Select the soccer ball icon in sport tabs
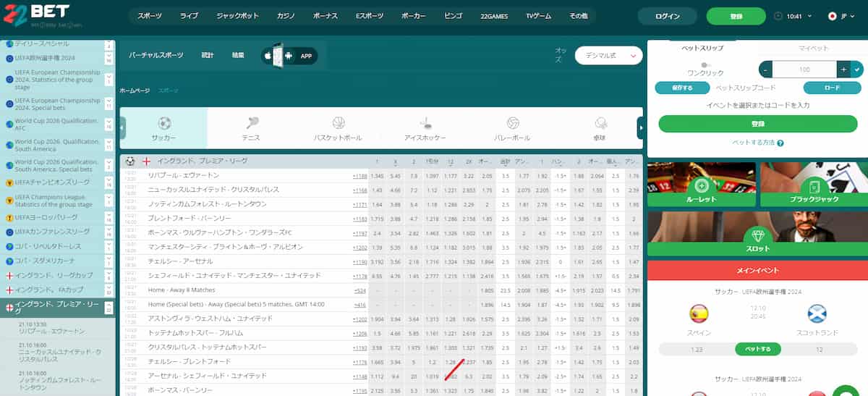 click(164, 123)
